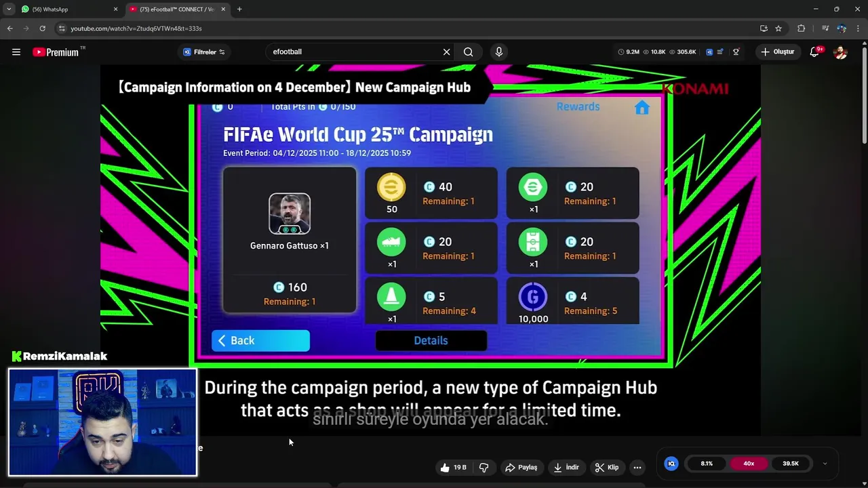Image resolution: width=868 pixels, height=488 pixels.
Task: Select the cone icon reward costing 5
Action: tap(431, 301)
